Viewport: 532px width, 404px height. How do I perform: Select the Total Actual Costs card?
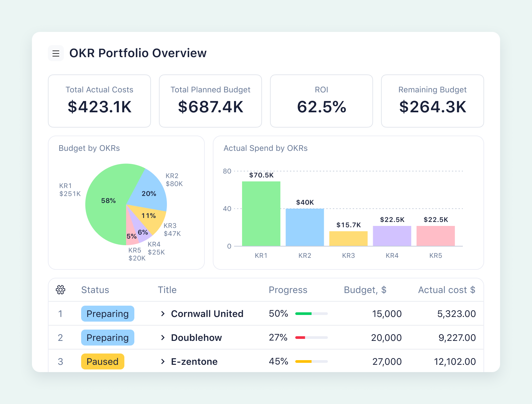[x=99, y=101]
